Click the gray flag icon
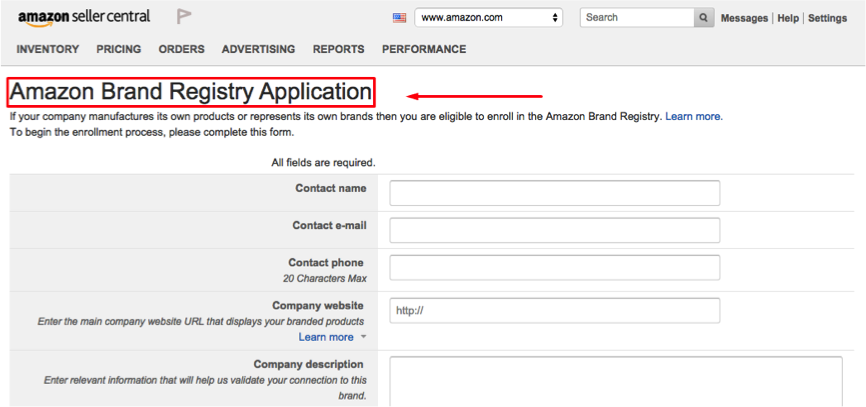Image resolution: width=866 pixels, height=407 pixels. point(184,17)
